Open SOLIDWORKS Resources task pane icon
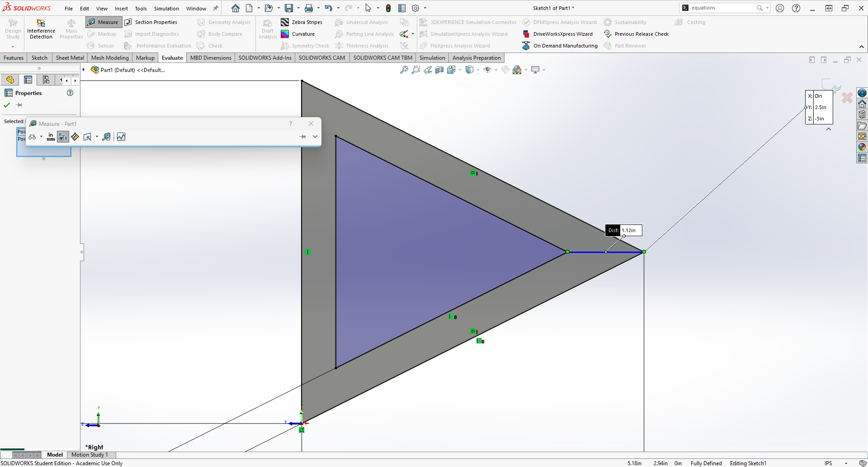The height and width of the screenshot is (467, 868). coord(862,93)
